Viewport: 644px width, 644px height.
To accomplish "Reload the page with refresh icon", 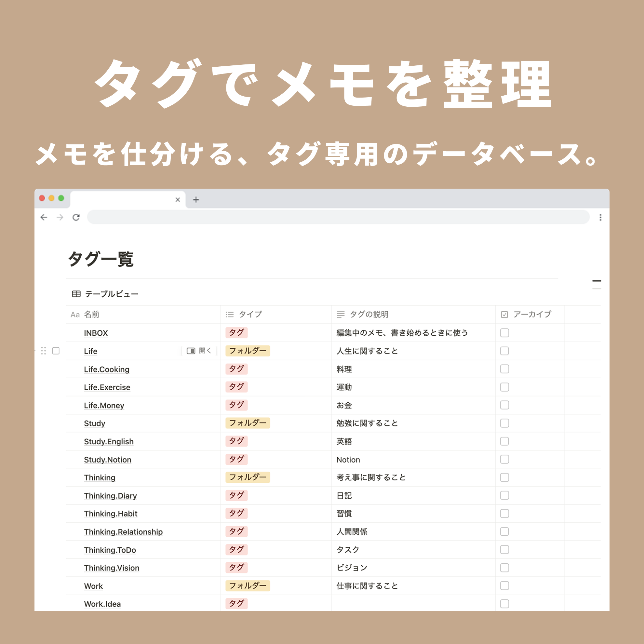I will click(x=76, y=217).
